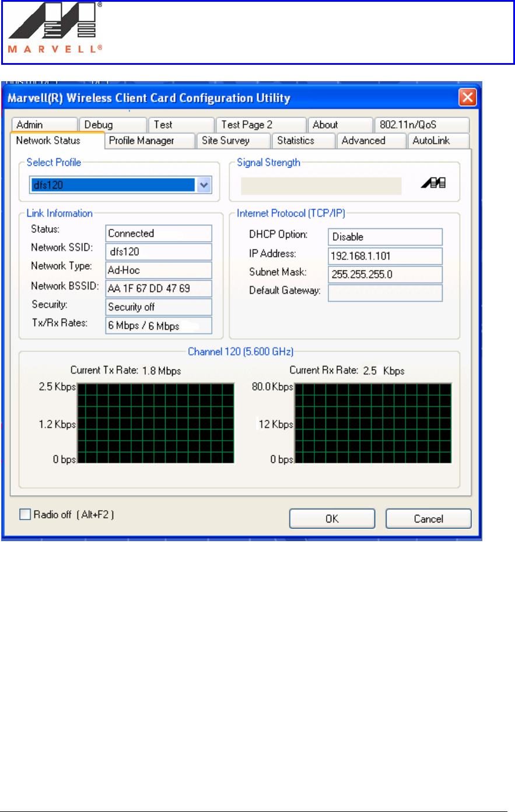Open the Test tab
This screenshot has width=515, height=812.
(x=181, y=125)
